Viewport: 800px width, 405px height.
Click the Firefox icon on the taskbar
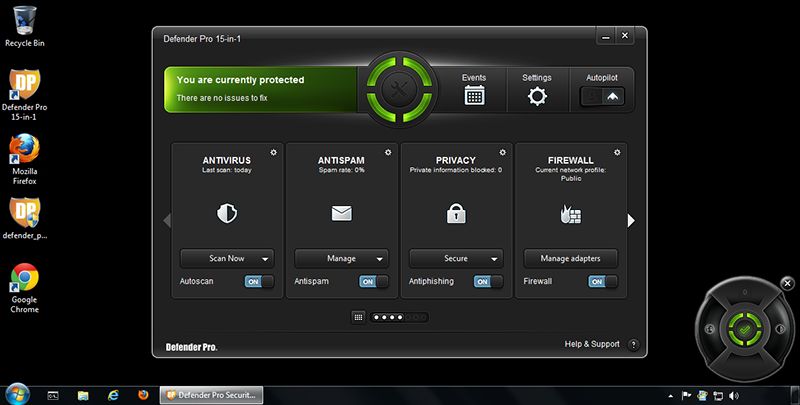(143, 395)
